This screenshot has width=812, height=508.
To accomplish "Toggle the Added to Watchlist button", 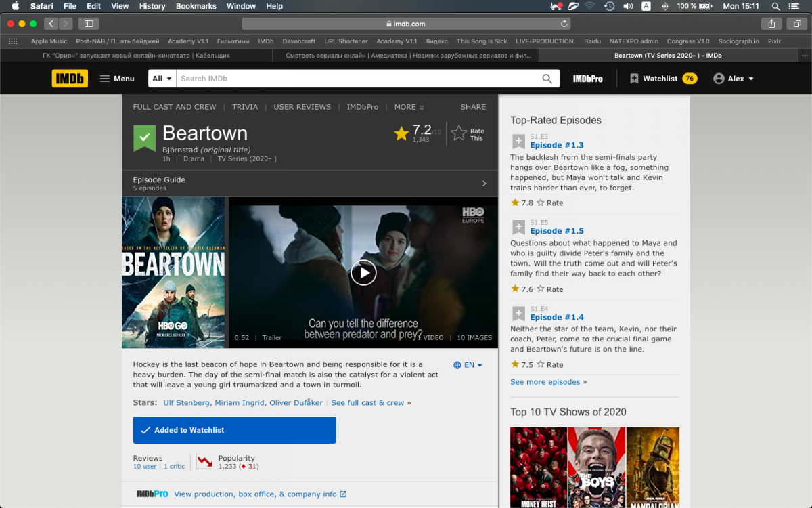I will pyautogui.click(x=234, y=430).
